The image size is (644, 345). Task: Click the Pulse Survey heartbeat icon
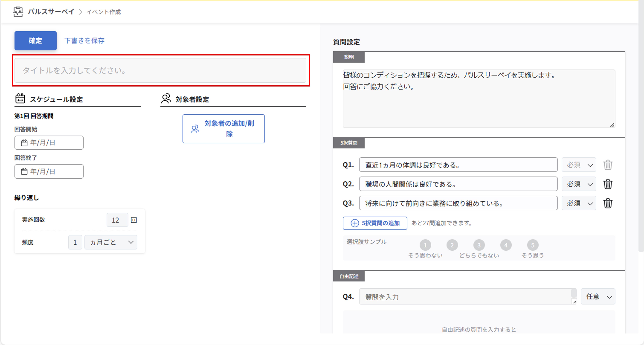[x=18, y=12]
